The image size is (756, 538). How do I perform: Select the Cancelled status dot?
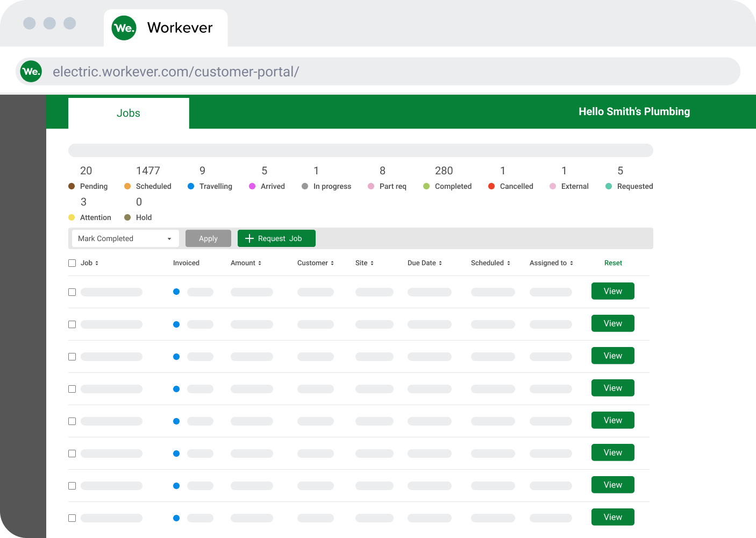[491, 186]
